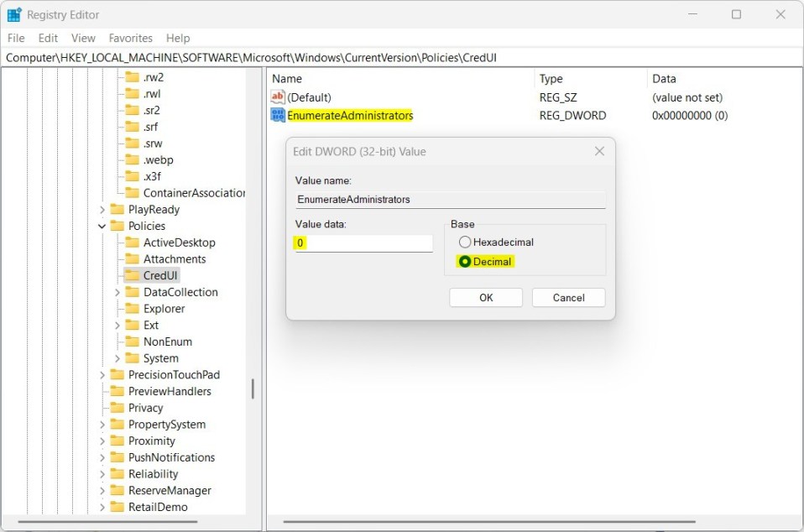Select the DataCollection tree item
This screenshot has height=532, width=804.
click(x=180, y=292)
